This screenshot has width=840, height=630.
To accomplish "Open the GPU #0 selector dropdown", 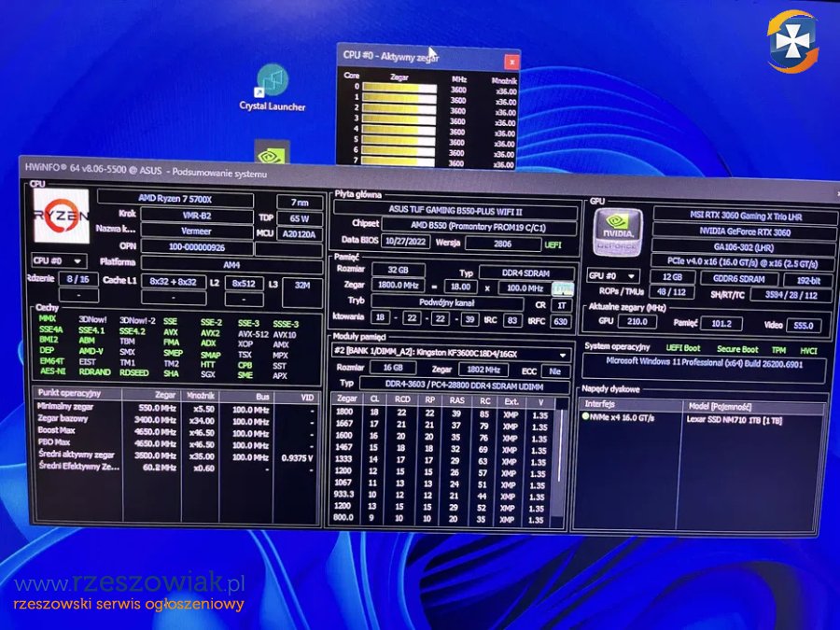I will point(612,276).
